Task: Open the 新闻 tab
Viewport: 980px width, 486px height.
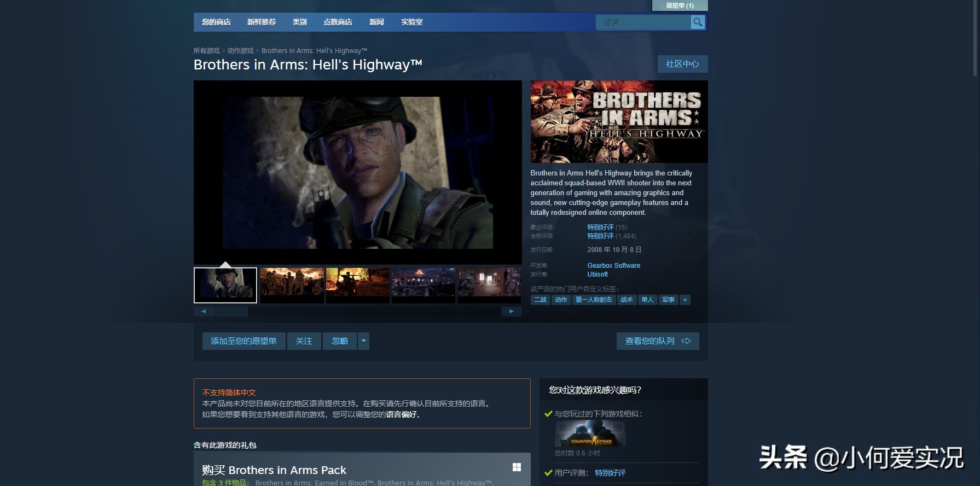Action: pos(376,22)
